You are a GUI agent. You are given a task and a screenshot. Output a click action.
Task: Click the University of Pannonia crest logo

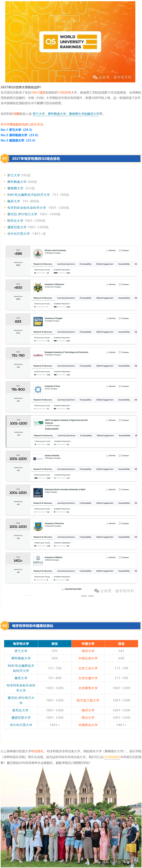[x=38, y=527]
